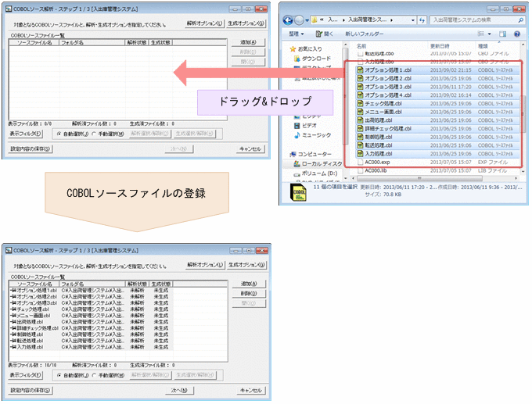Image resolution: width=532 pixels, height=404 pixels.
Task: Click the 種類 column header in Explorer
Action: coord(498,46)
